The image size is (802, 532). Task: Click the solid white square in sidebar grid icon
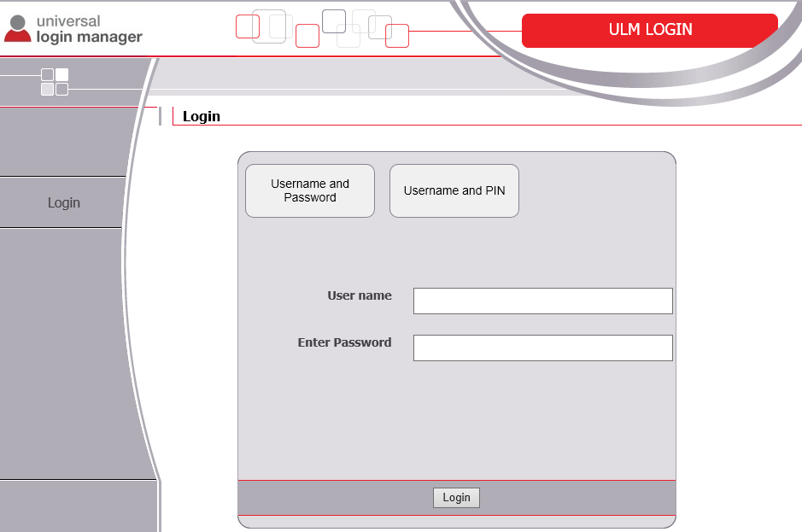coord(61,74)
